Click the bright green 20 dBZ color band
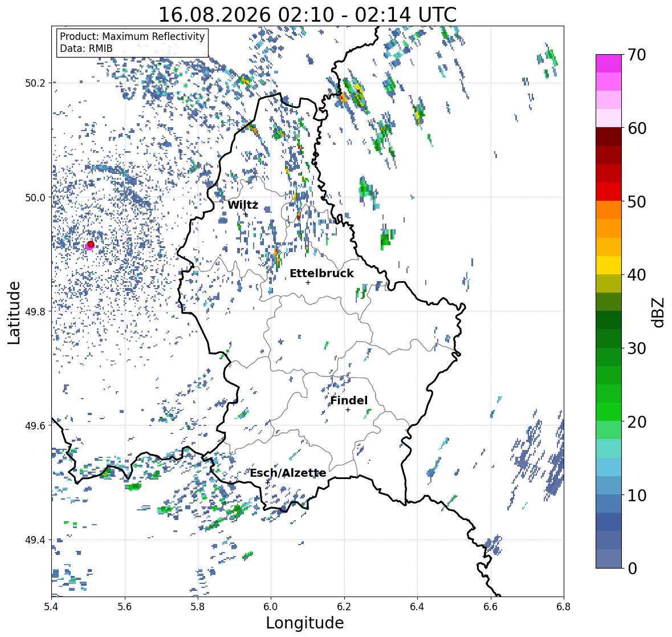The image size is (672, 637). point(609,412)
